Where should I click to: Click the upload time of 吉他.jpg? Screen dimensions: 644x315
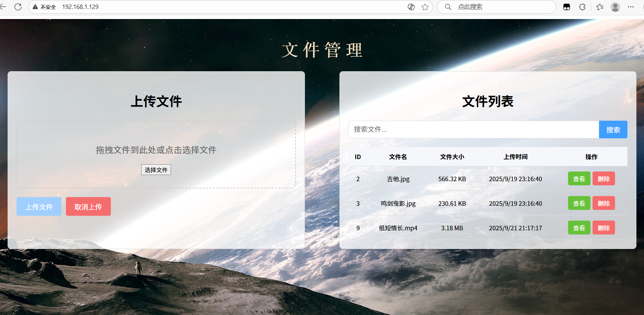516,179
